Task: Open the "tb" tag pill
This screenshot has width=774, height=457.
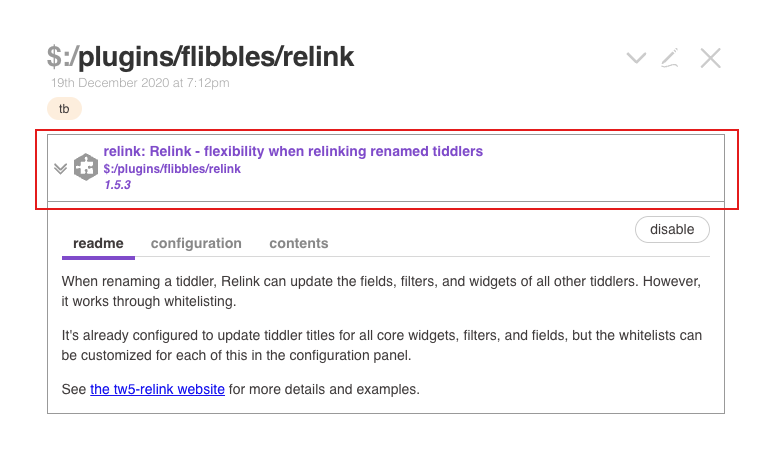Action: pyautogui.click(x=64, y=109)
